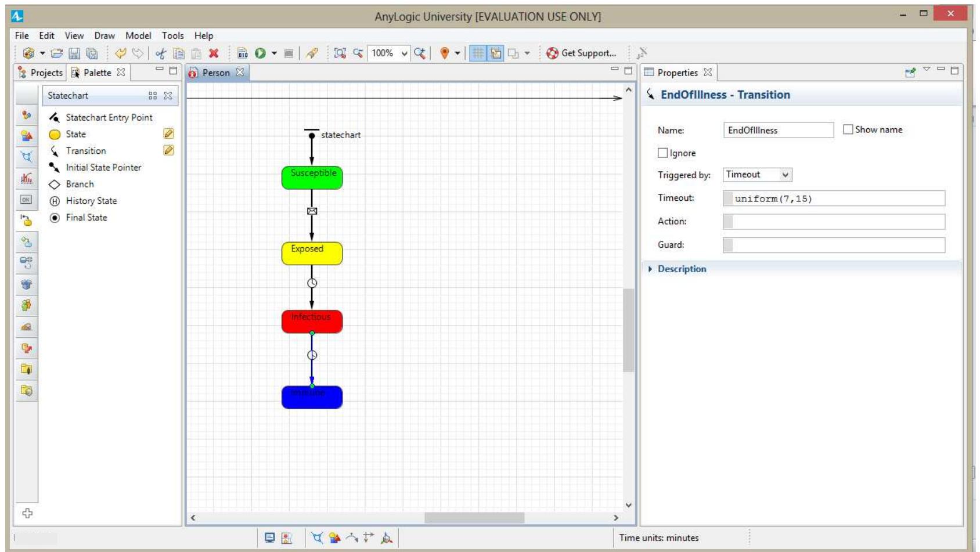Click the Statechart Entry Point palette icon
Image resolution: width=980 pixels, height=552 pixels.
pyautogui.click(x=55, y=117)
